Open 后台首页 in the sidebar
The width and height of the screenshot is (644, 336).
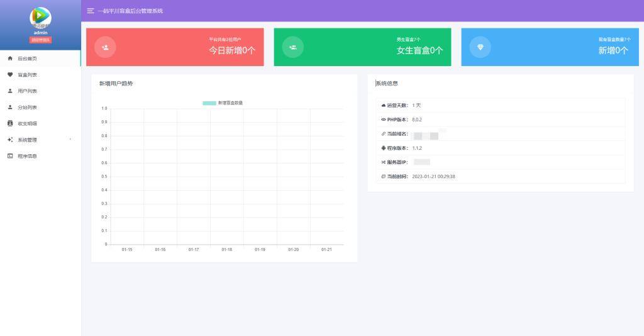click(27, 59)
